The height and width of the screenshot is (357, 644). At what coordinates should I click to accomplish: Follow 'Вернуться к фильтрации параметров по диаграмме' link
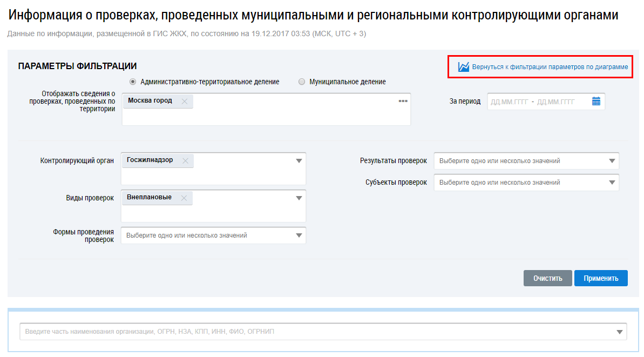[550, 67]
